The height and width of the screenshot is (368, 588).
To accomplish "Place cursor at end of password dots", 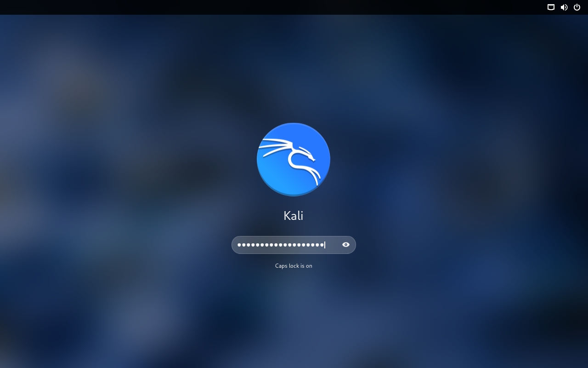I will [325, 245].
